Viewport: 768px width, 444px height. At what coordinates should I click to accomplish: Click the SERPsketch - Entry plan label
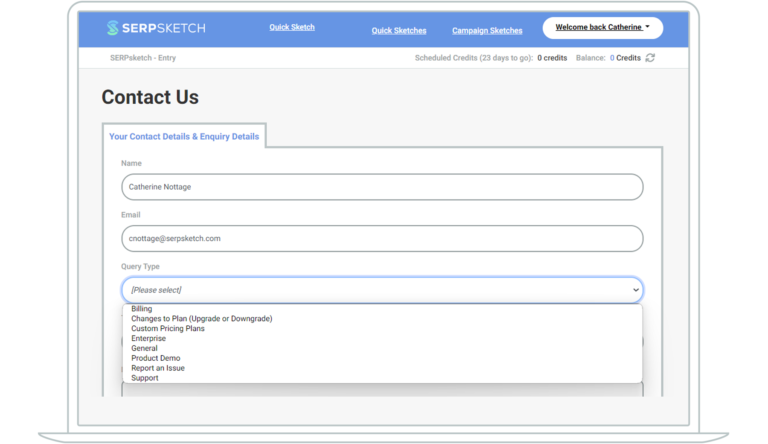pyautogui.click(x=143, y=58)
